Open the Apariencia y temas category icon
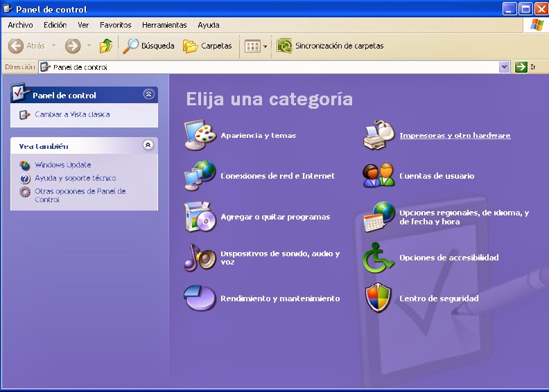 pyautogui.click(x=200, y=135)
